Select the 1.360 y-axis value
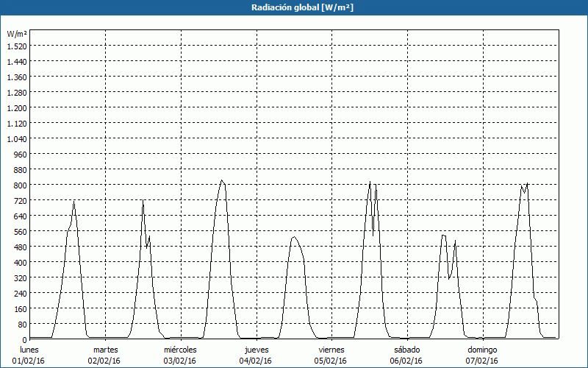Screen dimensions: 588x368 pos(17,77)
